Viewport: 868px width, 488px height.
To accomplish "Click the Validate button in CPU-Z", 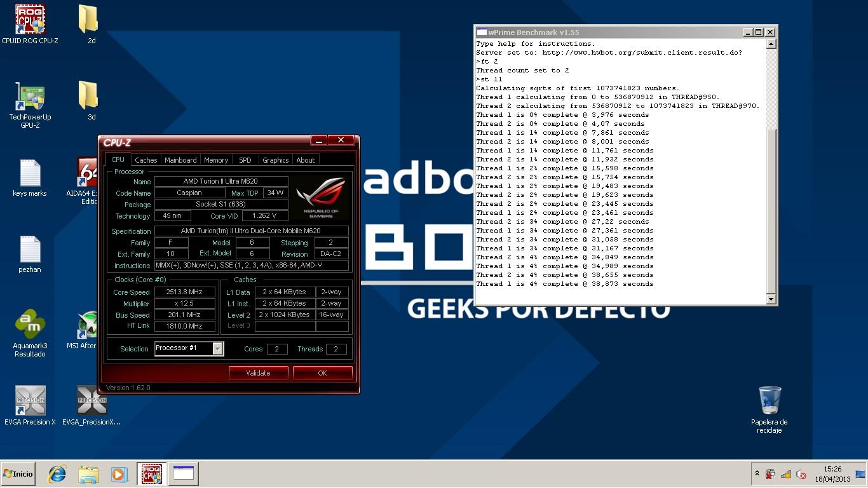I will click(258, 373).
